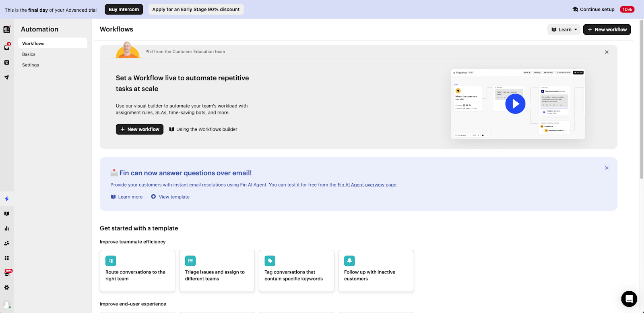Click New workflow button in page header
Screen dimensions: 644x313
pos(607,29)
